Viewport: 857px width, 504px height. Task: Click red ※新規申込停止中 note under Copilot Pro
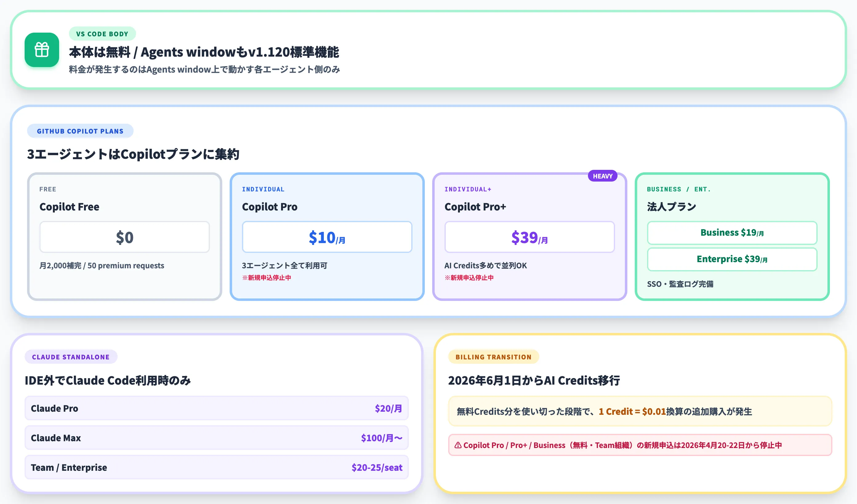coord(267,278)
